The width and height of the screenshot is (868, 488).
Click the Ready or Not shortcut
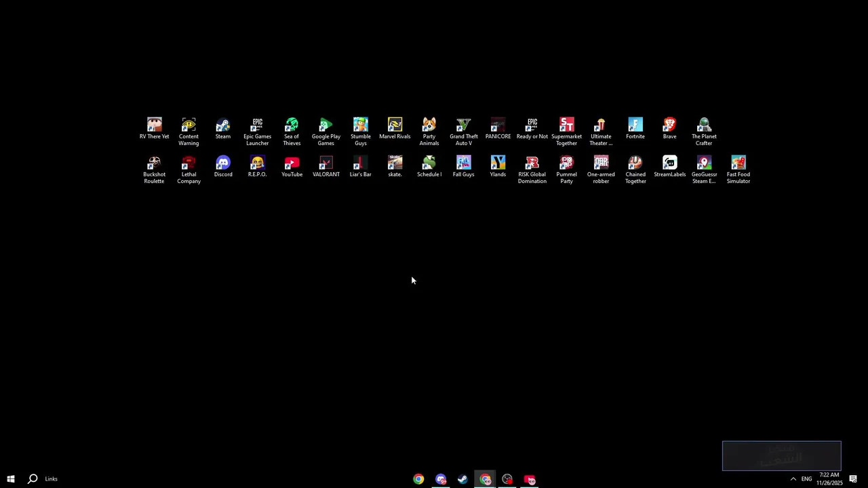532,129
